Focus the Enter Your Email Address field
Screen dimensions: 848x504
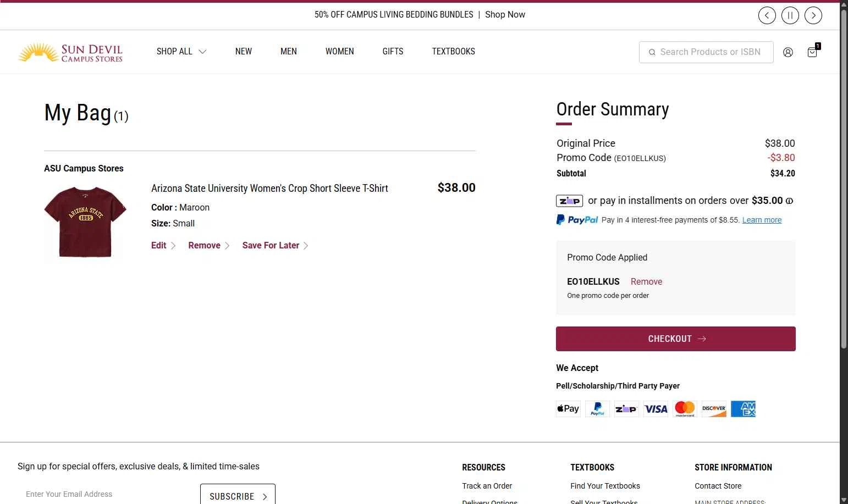(x=104, y=494)
